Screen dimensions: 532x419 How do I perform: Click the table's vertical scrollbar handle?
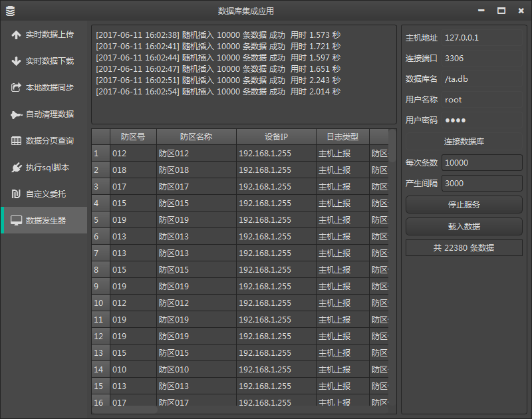[392, 146]
